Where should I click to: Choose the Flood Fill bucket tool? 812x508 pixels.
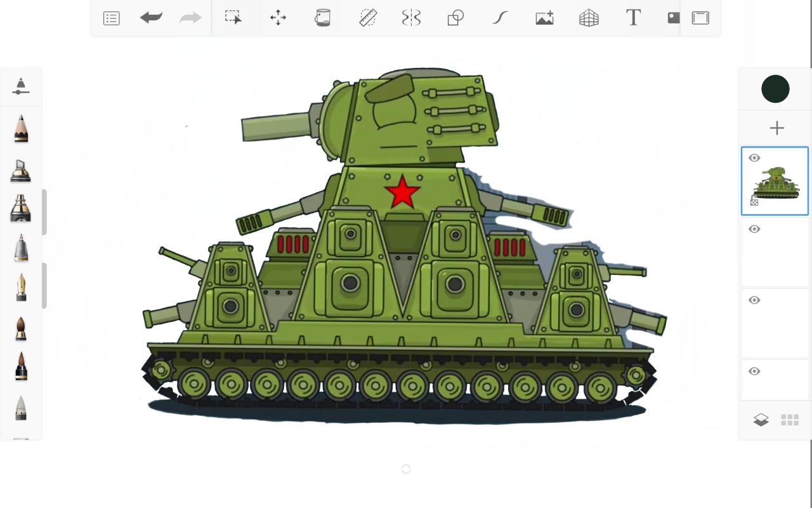[x=322, y=18]
